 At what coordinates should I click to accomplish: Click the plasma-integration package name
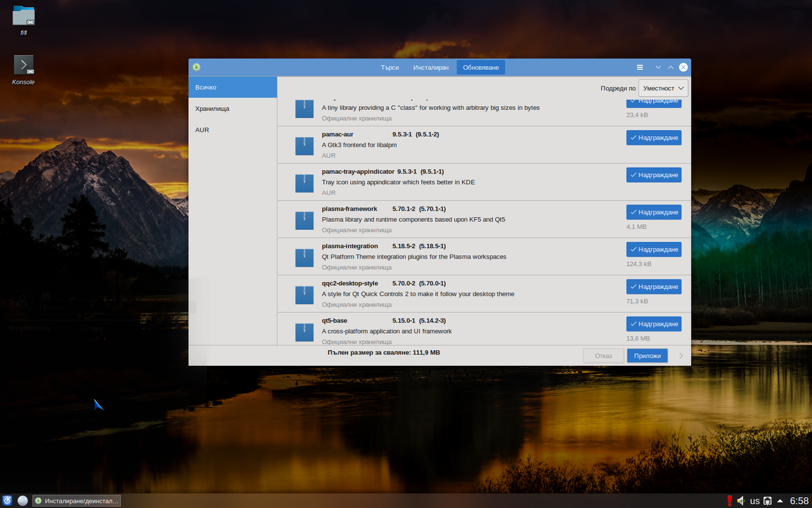coord(350,246)
